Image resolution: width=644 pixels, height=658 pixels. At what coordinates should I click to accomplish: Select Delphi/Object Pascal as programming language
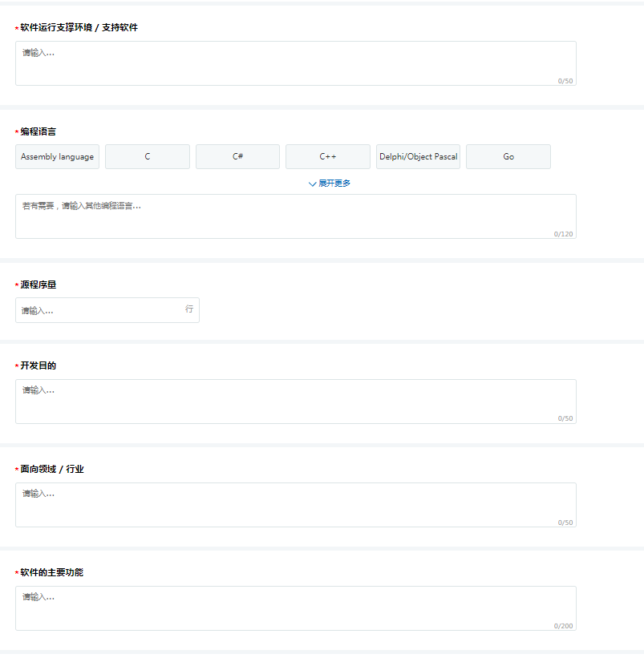coord(418,156)
